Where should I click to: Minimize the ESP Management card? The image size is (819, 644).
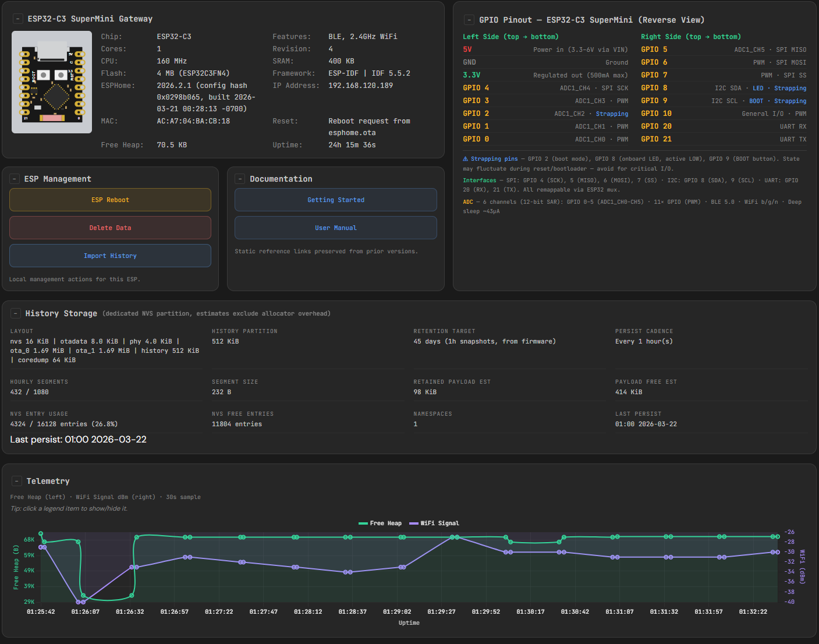(15, 179)
